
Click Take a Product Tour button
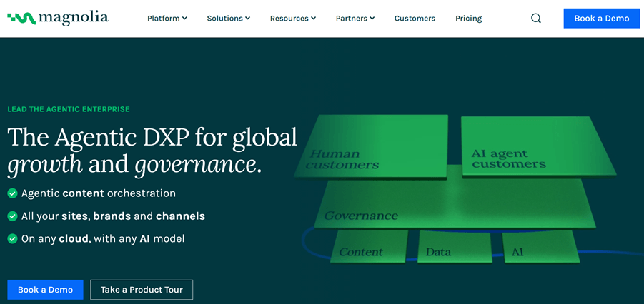(x=142, y=290)
